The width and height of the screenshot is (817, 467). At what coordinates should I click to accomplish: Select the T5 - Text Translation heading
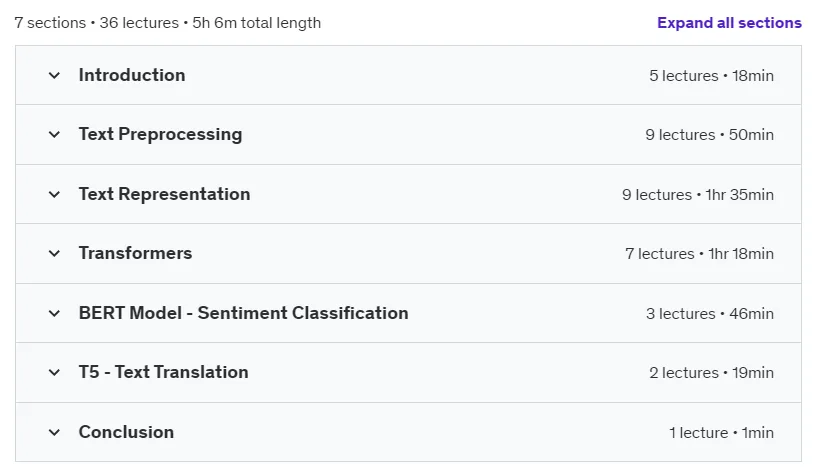coord(164,372)
